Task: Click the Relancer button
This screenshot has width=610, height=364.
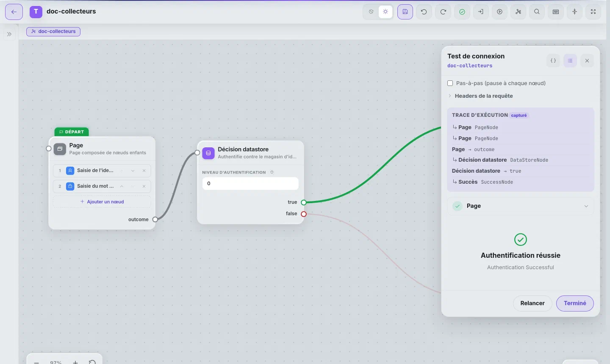Action: click(x=532, y=303)
